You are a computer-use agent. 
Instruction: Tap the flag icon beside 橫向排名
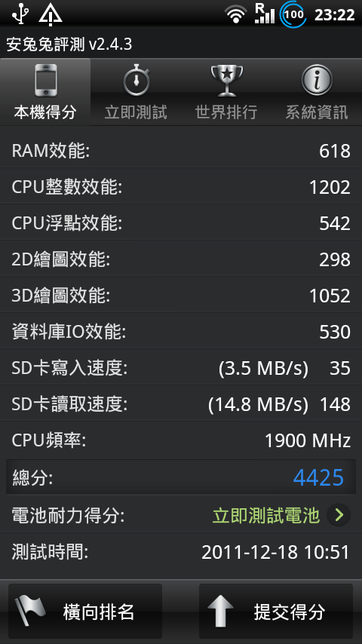(30, 612)
